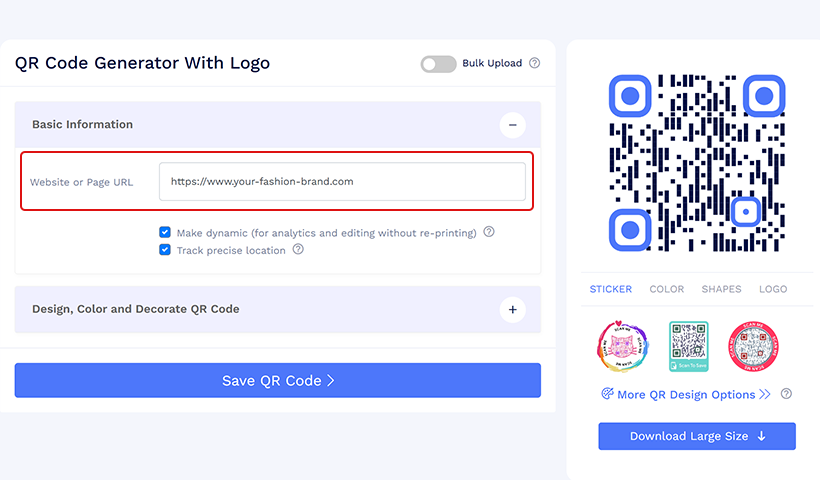Viewport: 820px width, 480px height.
Task: Disable Track precise location checkbox
Action: click(x=165, y=250)
